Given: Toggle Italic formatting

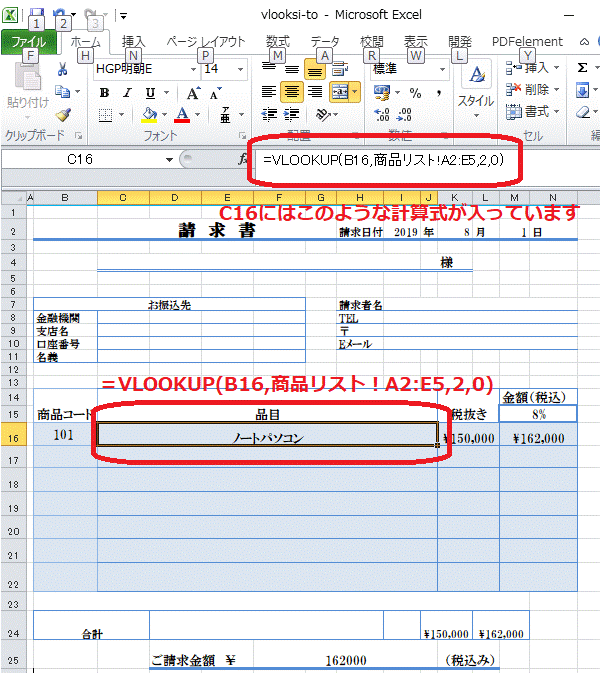Looking at the screenshot, I should point(127,93).
